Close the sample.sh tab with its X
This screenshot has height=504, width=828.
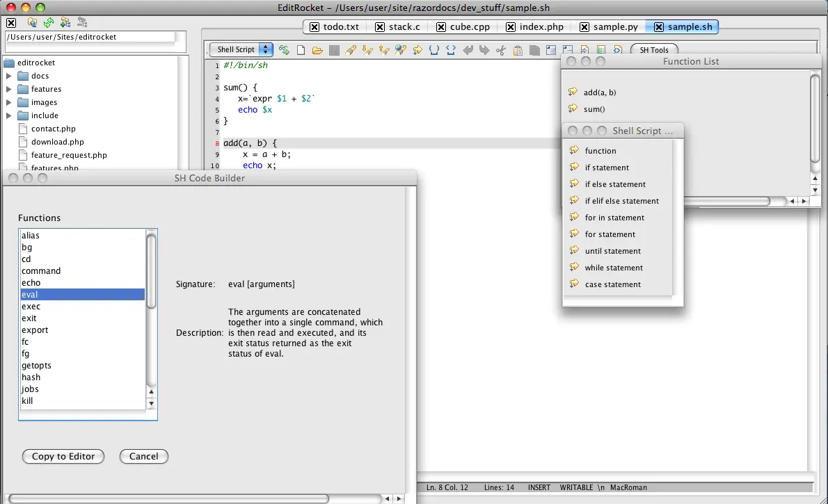point(658,27)
